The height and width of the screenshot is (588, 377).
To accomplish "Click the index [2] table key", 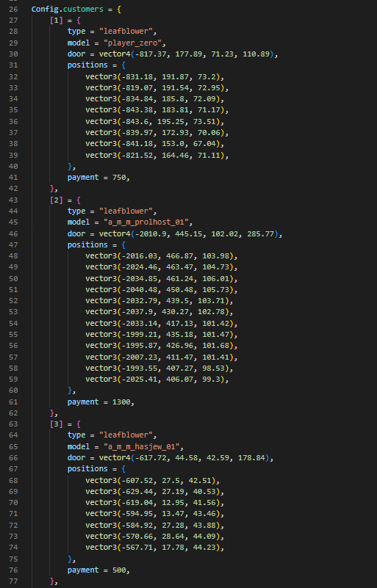I will 56,200.
